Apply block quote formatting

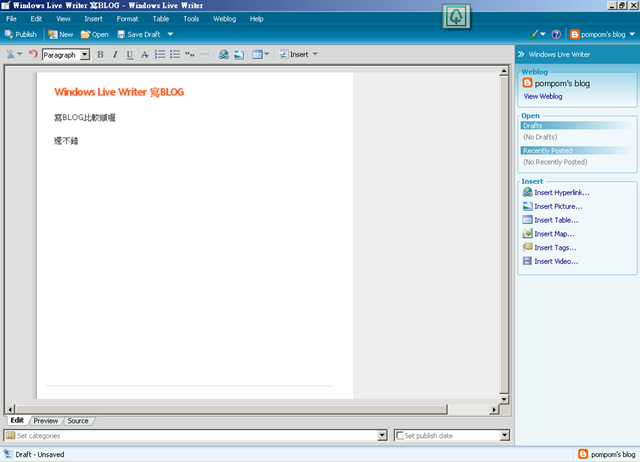[x=190, y=54]
